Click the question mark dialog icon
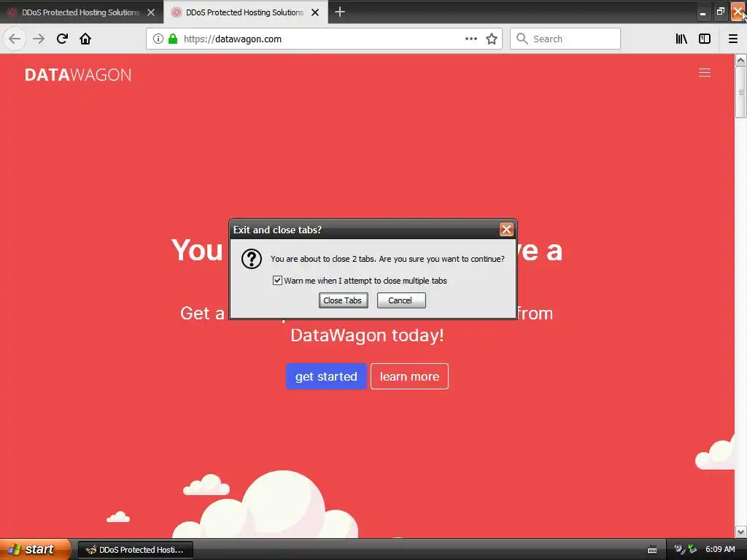747x560 pixels. (252, 259)
